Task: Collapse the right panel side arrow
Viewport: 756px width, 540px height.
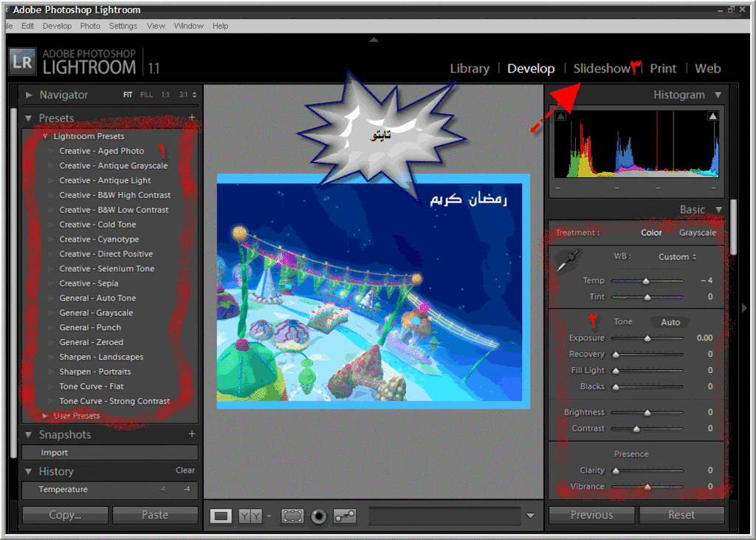Action: (744, 307)
